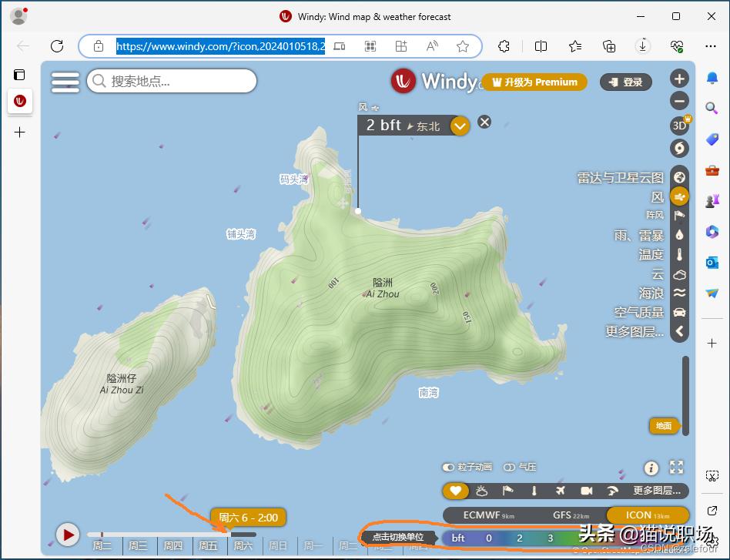Toggle the 气压 pressure switch
730x560 pixels.
click(508, 467)
